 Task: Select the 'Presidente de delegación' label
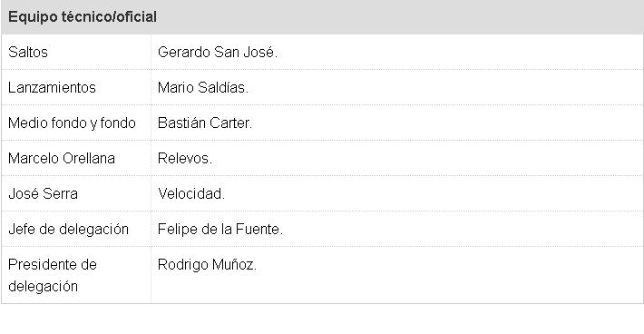pos(53,275)
